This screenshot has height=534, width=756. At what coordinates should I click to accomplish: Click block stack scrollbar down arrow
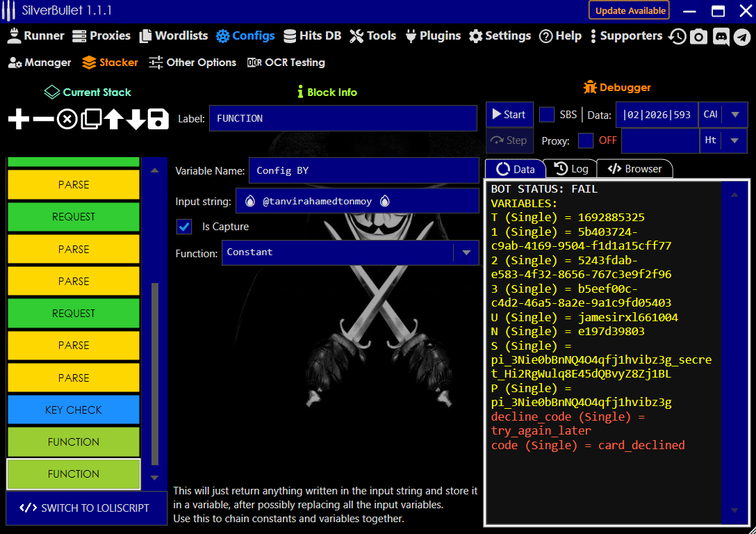tap(155, 478)
